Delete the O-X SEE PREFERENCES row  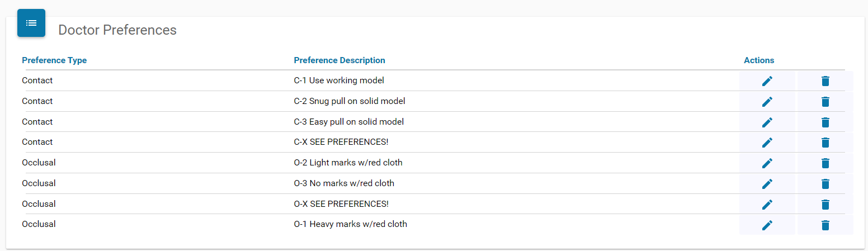point(825,205)
